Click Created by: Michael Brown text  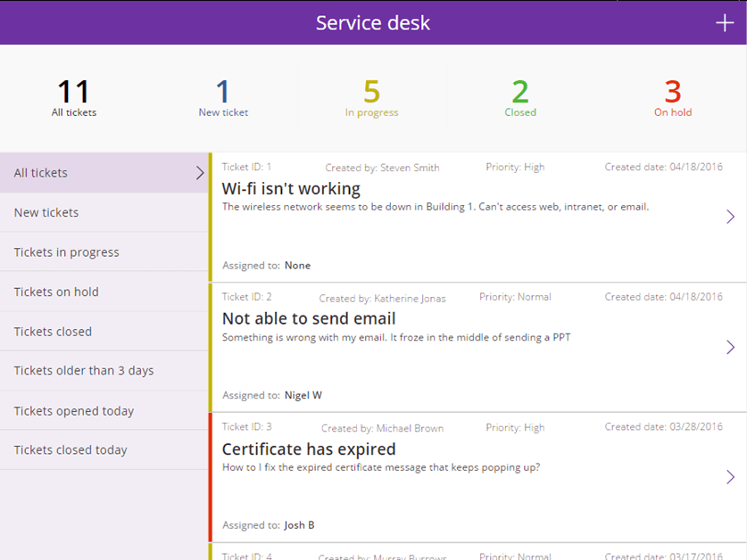point(382,428)
